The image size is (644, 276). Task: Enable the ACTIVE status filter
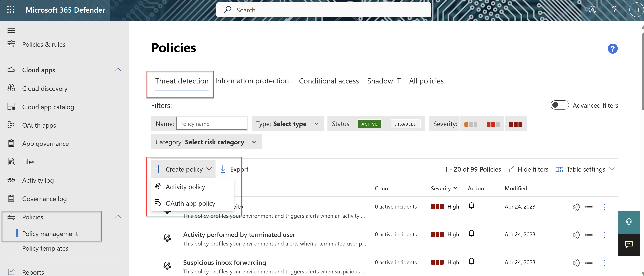coord(368,124)
